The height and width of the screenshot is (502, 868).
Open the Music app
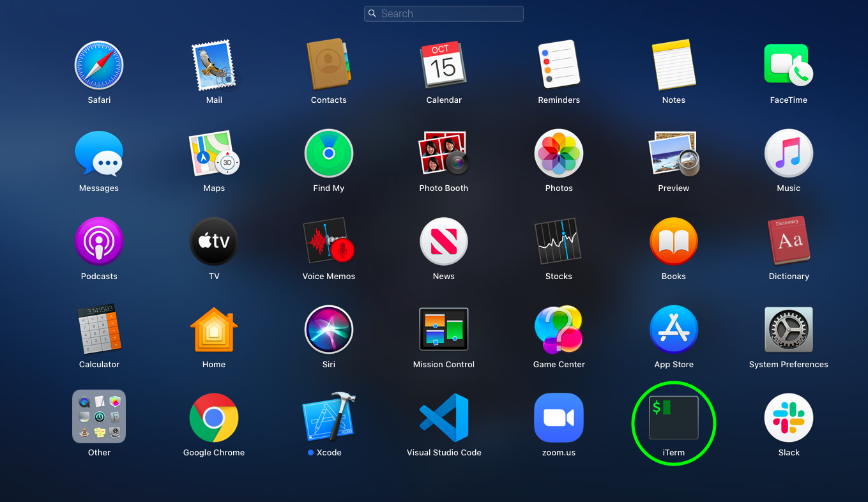point(789,153)
